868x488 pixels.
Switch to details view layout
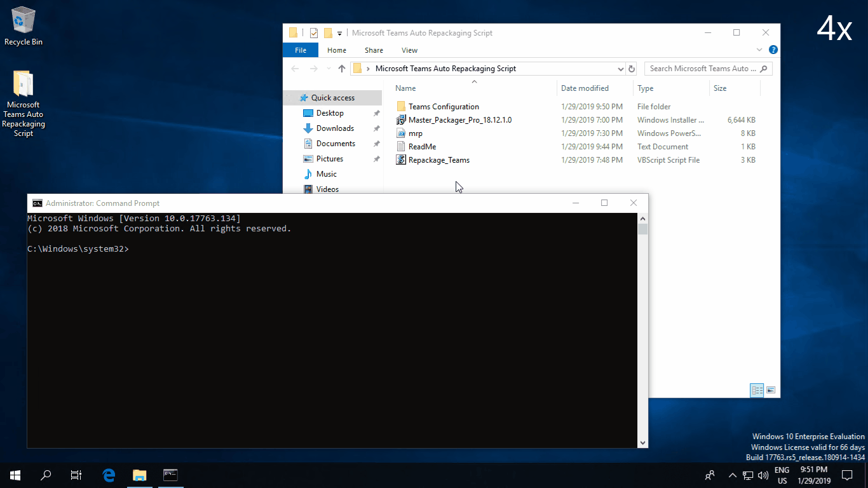757,390
